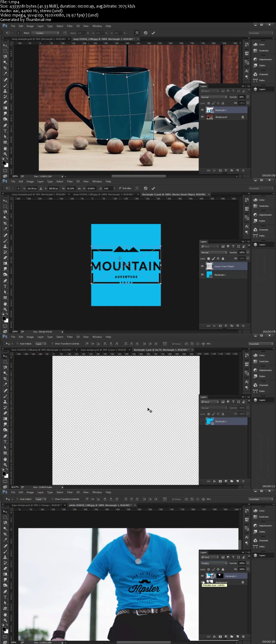Open Layers panel flyout menu in mug frame
Viewport: 276px width, 644px height.
click(x=249, y=86)
